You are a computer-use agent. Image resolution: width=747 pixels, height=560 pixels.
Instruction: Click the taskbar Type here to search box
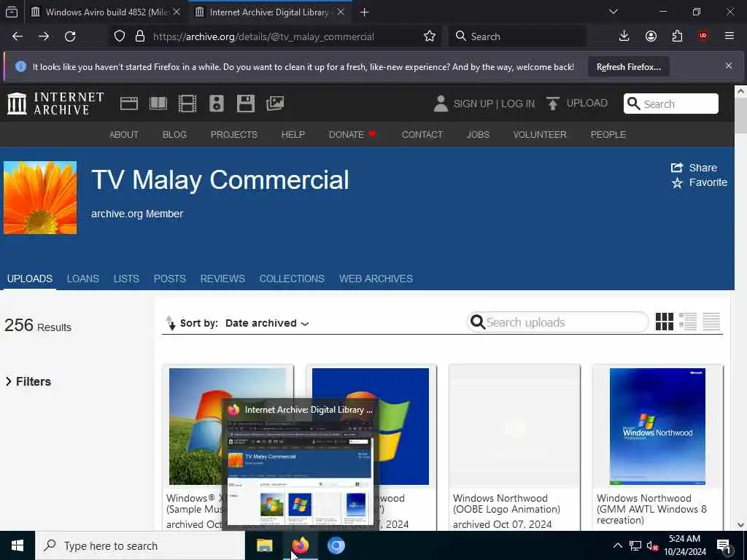(139, 545)
